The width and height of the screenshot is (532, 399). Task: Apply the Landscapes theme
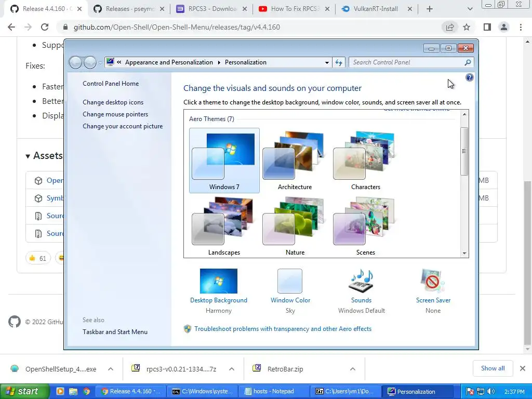(x=224, y=227)
